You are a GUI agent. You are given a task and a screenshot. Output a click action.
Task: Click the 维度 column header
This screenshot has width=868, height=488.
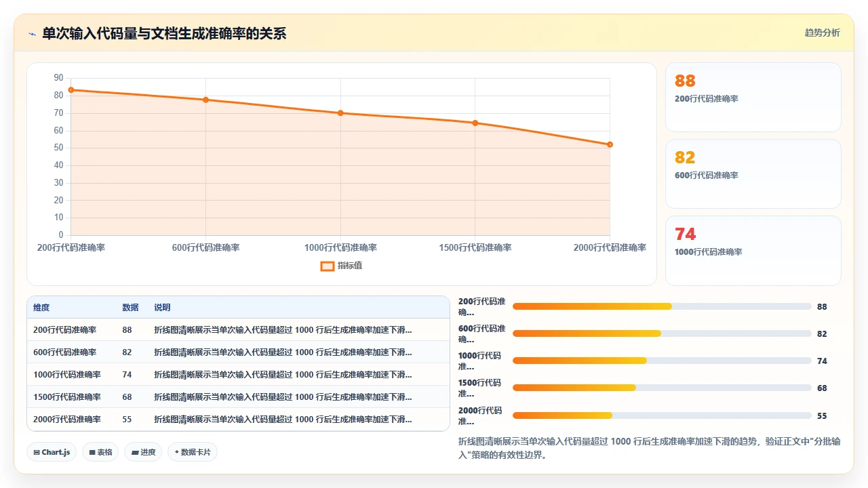point(41,308)
